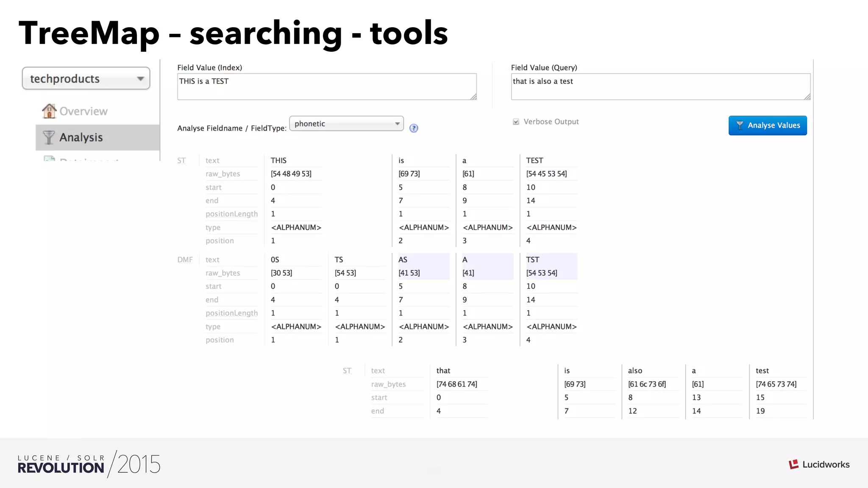Open the Overview menu item
This screenshot has width=868, height=488.
point(83,111)
